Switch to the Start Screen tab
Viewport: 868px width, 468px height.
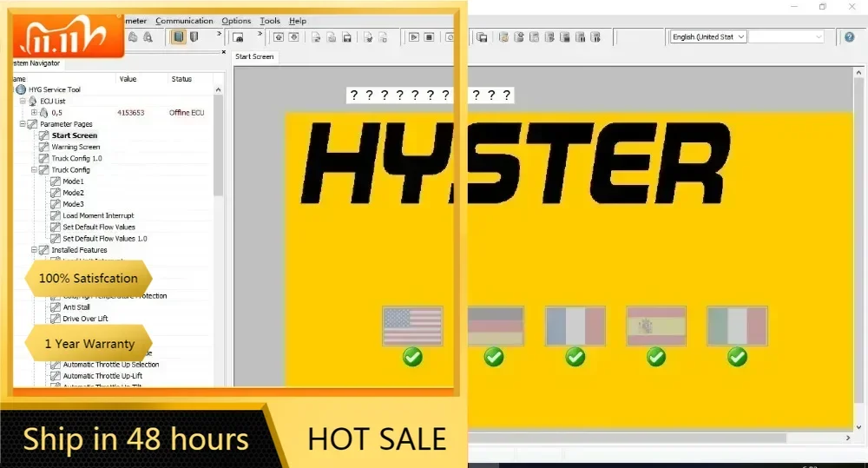tap(254, 56)
